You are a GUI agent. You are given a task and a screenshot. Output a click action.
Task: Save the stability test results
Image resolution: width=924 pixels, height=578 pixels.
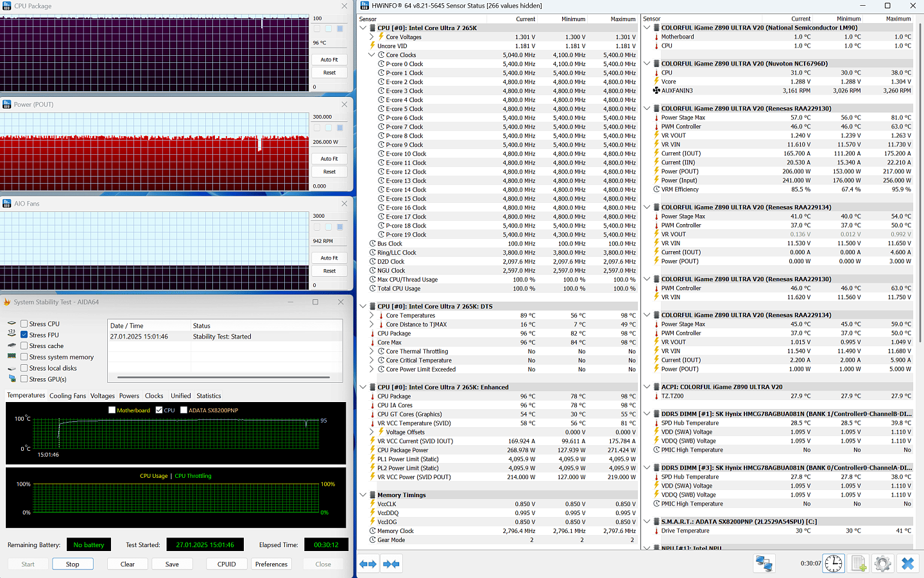(x=172, y=564)
